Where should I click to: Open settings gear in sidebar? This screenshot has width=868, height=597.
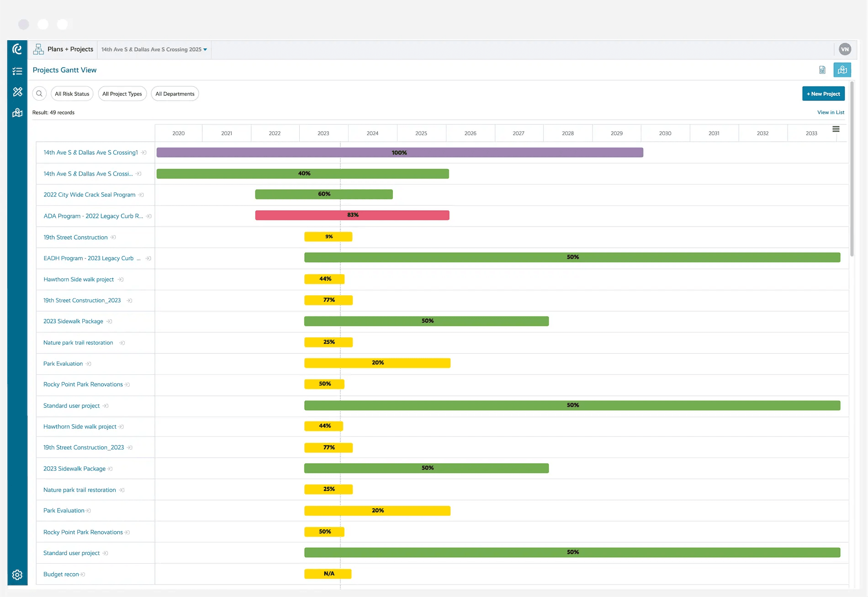tap(17, 575)
